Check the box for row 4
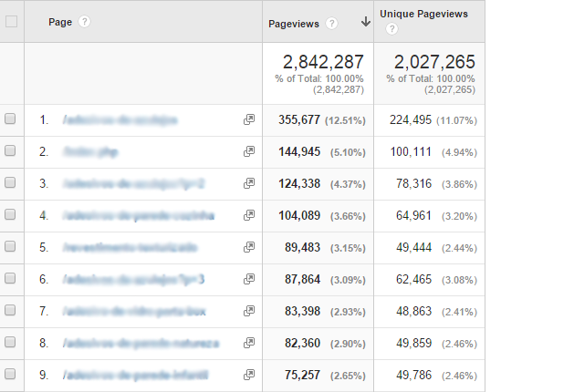The image size is (574, 392). coord(10,214)
